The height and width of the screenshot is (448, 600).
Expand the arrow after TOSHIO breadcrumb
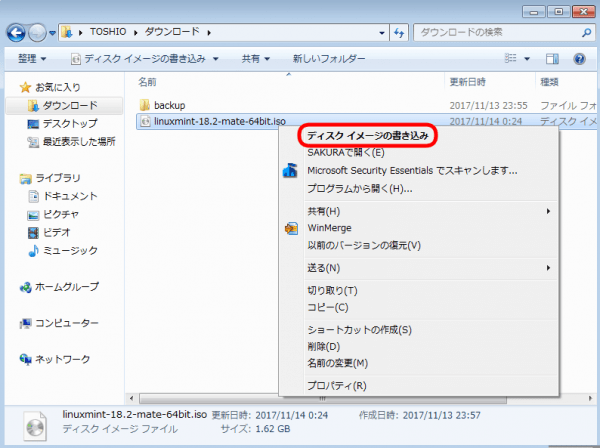[x=135, y=33]
